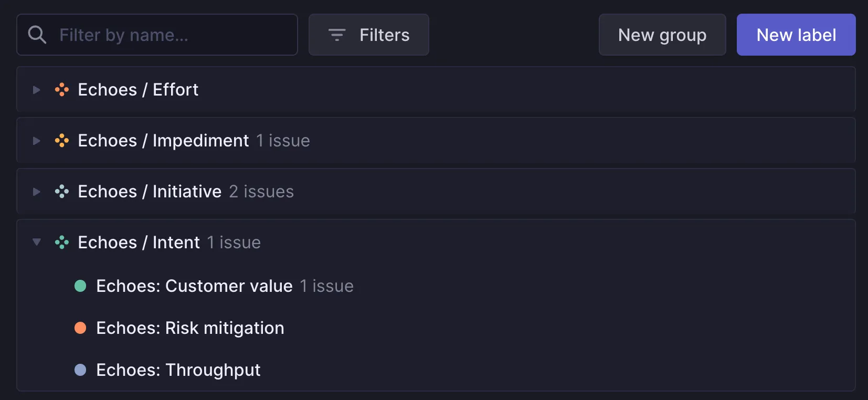Click the Echoes / Effort group icon

62,90
